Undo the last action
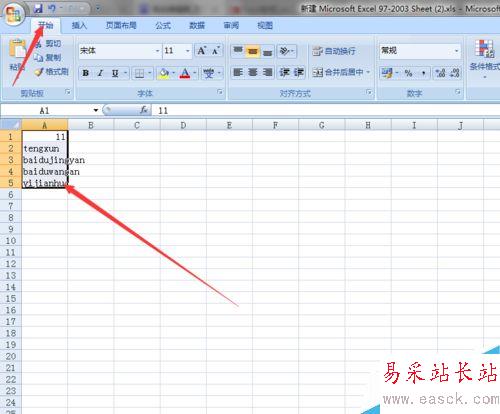 [x=52, y=9]
